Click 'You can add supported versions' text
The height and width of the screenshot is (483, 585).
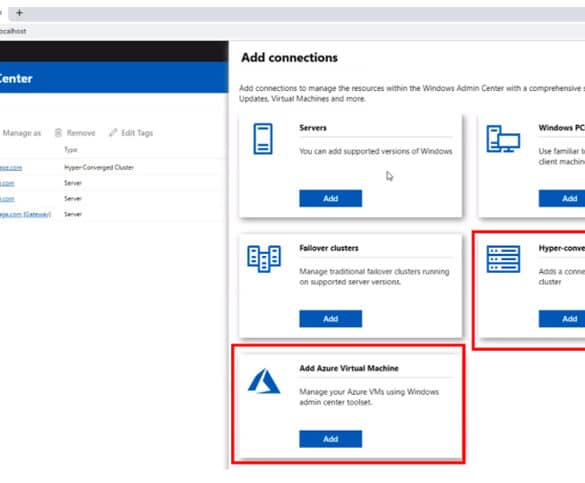point(376,151)
